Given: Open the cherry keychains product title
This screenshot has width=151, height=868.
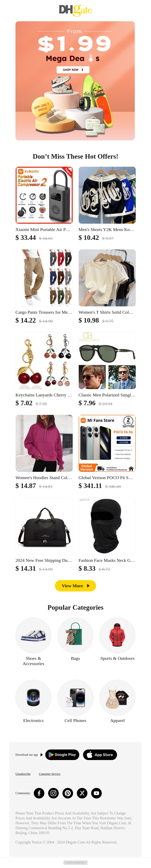Looking at the screenshot, I should (44, 395).
